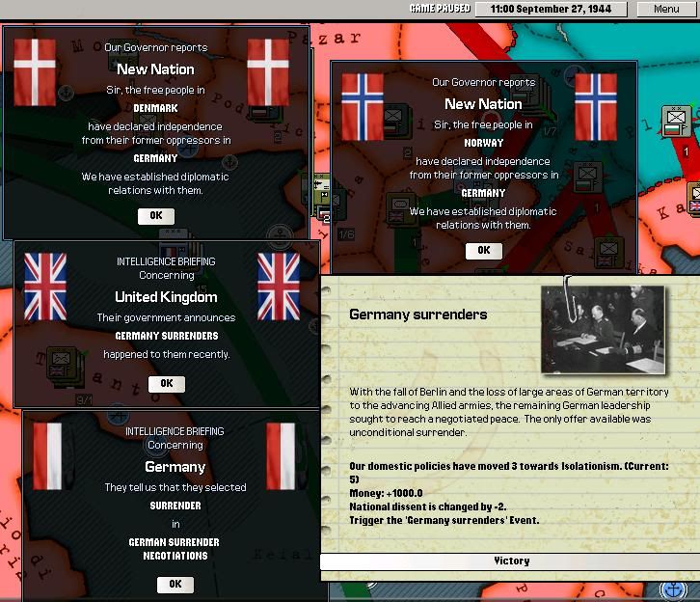Click the 'Our domestic policies have moved' line
Screen dimensions: 700x602
[509, 473]
